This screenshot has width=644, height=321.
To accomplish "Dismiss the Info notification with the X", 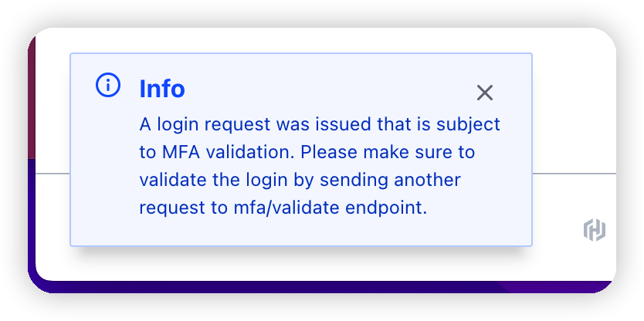I will pyautogui.click(x=484, y=93).
